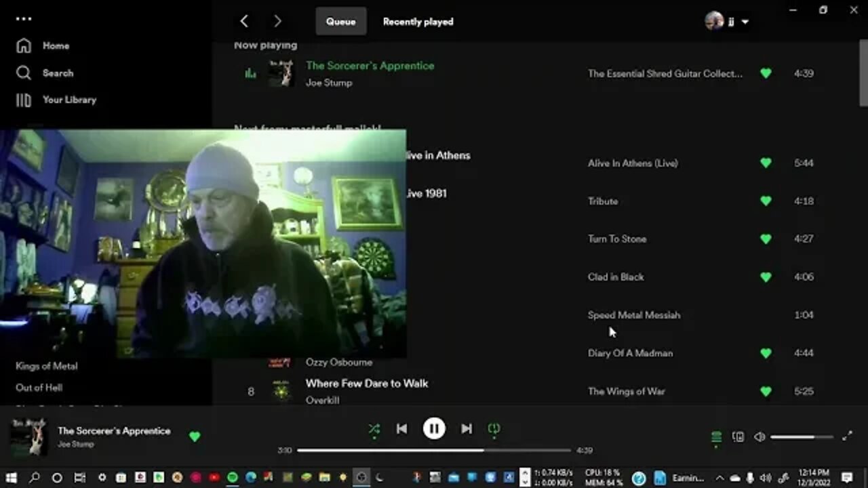Image resolution: width=868 pixels, height=488 pixels.
Task: Select the Where Few Dare to Walk track
Action: pos(367,384)
